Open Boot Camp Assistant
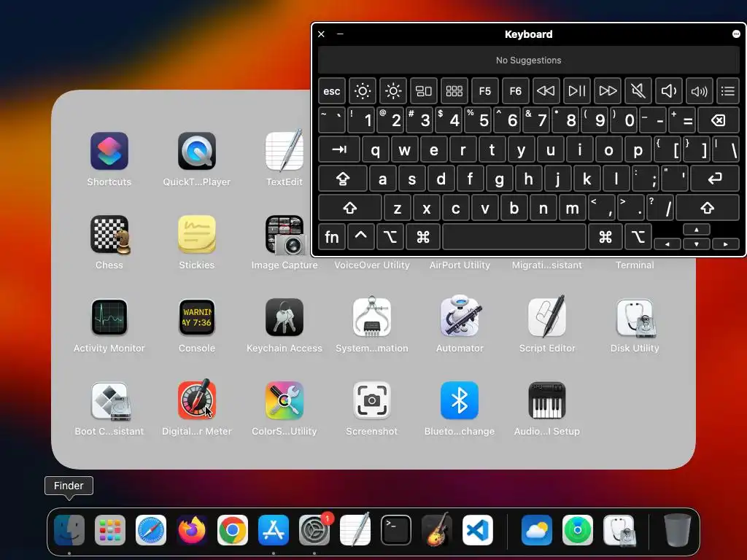This screenshot has height=560, width=747. [109, 401]
